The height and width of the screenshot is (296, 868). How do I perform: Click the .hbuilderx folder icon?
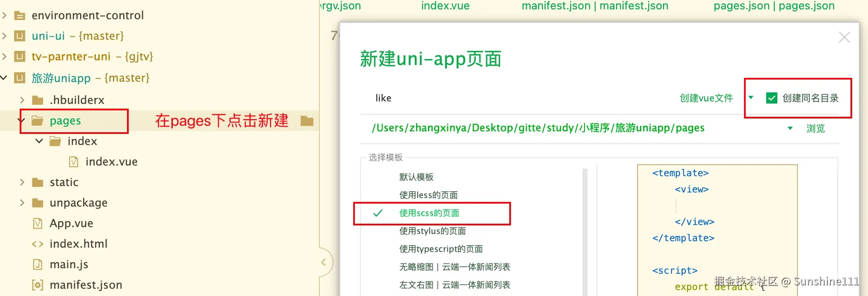click(38, 100)
